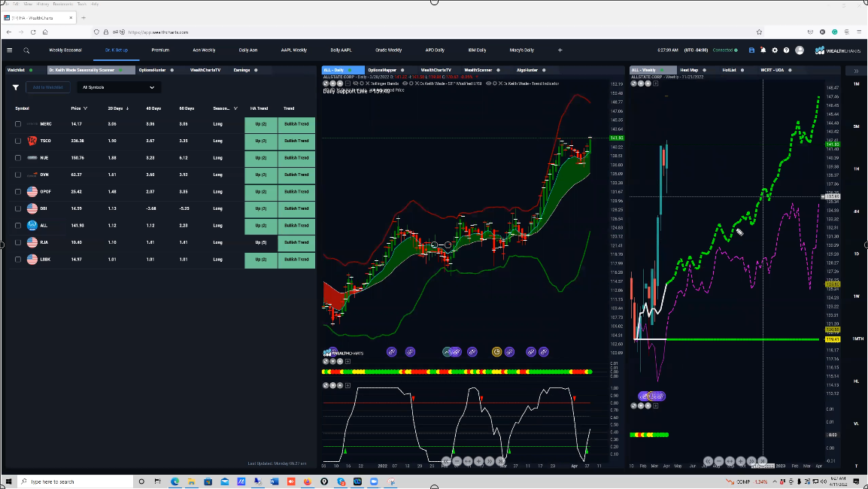
Task: Check the DVN row checkbox
Action: pyautogui.click(x=18, y=175)
